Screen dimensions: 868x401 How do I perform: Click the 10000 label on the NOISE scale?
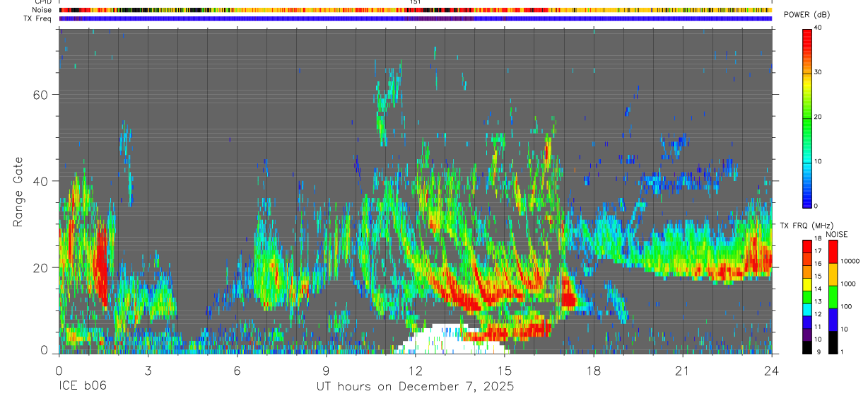click(x=850, y=262)
